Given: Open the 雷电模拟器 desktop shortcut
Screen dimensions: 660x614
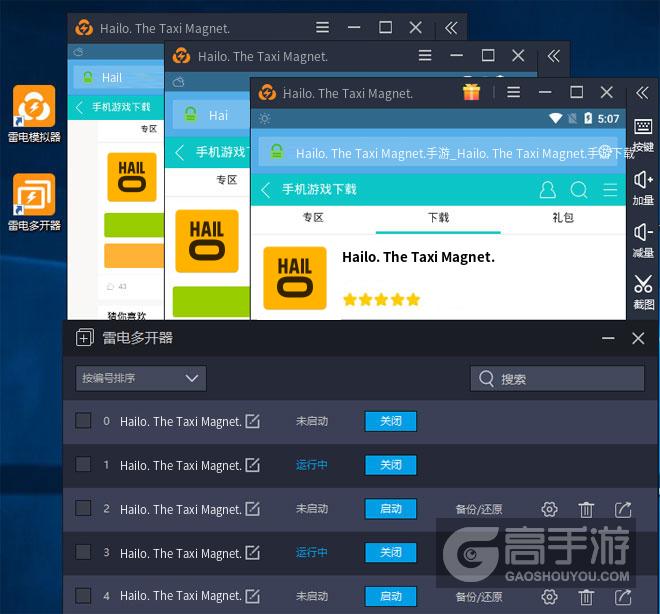Looking at the screenshot, I should click(34, 114).
